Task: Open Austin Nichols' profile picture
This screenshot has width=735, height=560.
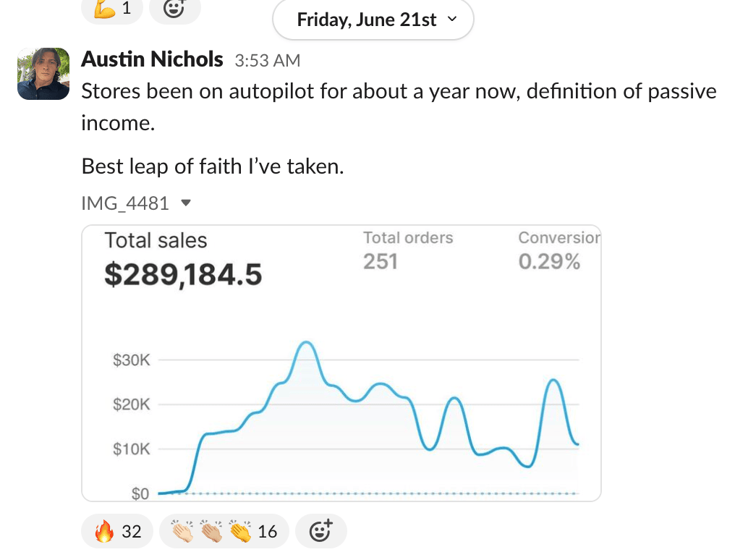Action: [43, 74]
